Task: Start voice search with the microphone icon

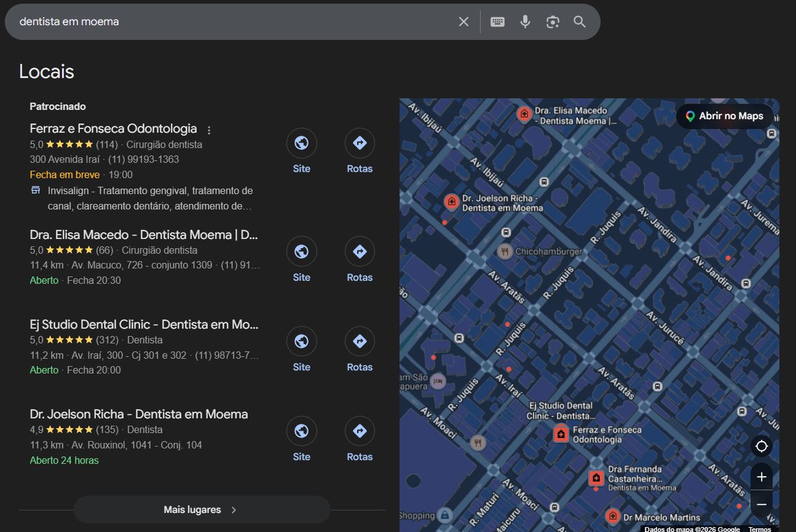Action: 525,22
